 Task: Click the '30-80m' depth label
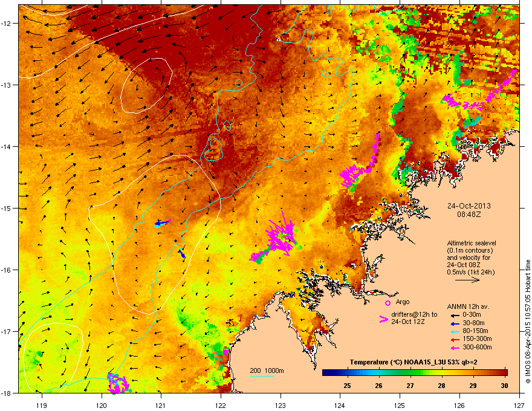pos(473,323)
